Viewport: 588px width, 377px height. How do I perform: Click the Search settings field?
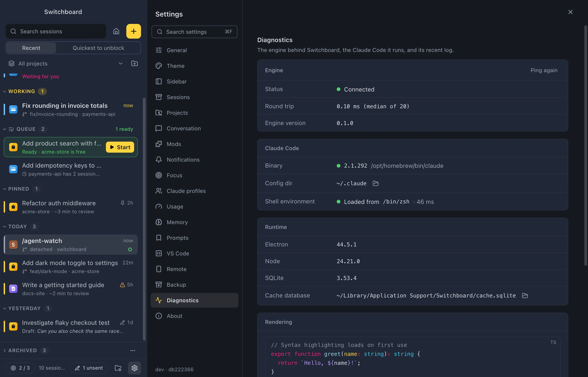click(x=195, y=31)
